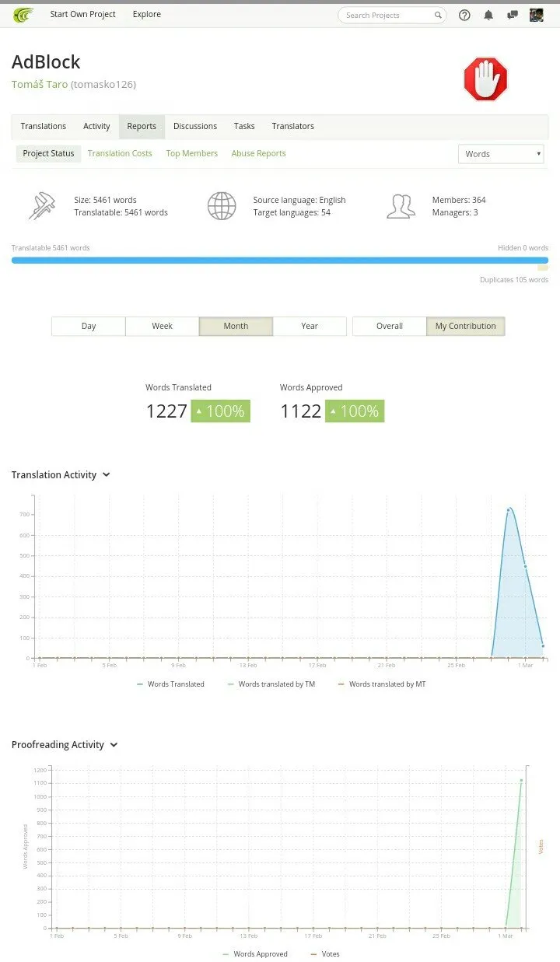Click the blue translatable words progress bar

tap(280, 261)
